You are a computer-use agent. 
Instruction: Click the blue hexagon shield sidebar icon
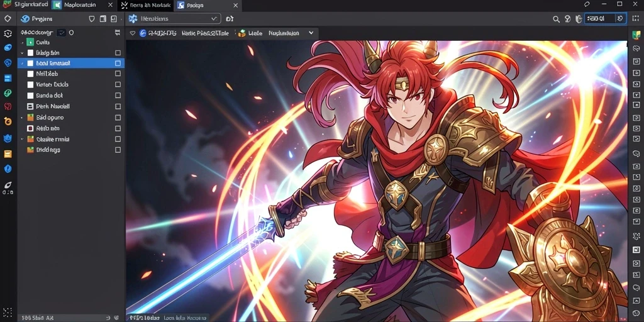[x=8, y=169]
